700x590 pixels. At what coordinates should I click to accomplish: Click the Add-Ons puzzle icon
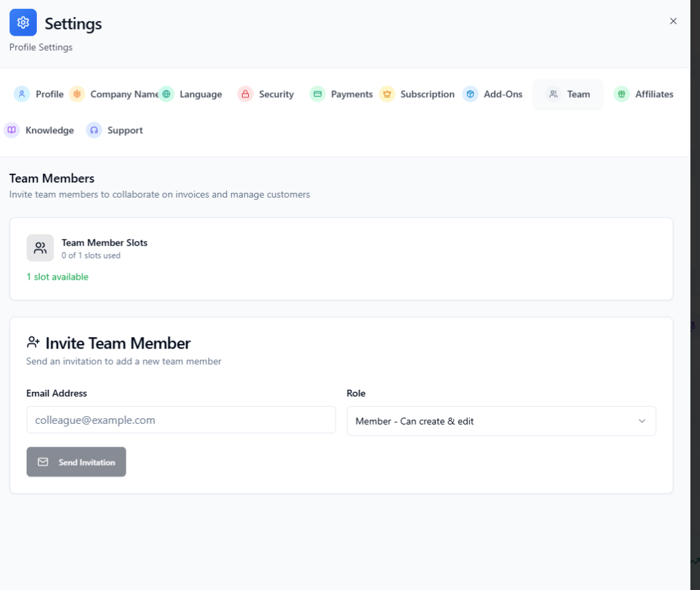tap(470, 94)
